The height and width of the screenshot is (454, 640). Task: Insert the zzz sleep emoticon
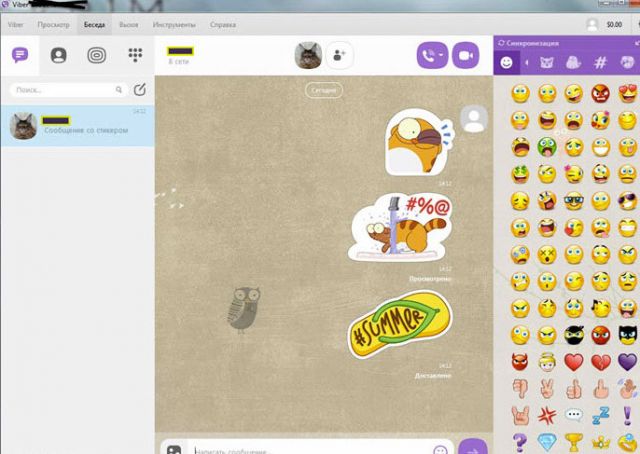(x=601, y=415)
